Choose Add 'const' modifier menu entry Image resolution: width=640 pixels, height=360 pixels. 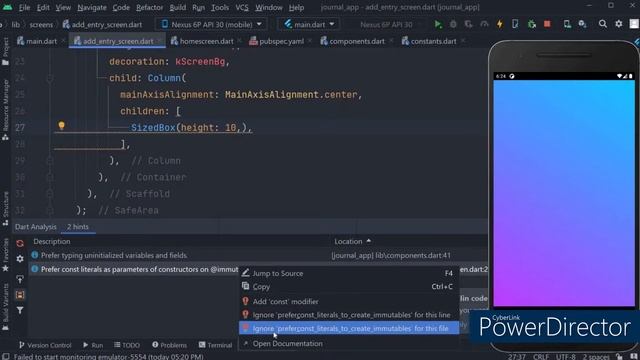tap(349, 302)
